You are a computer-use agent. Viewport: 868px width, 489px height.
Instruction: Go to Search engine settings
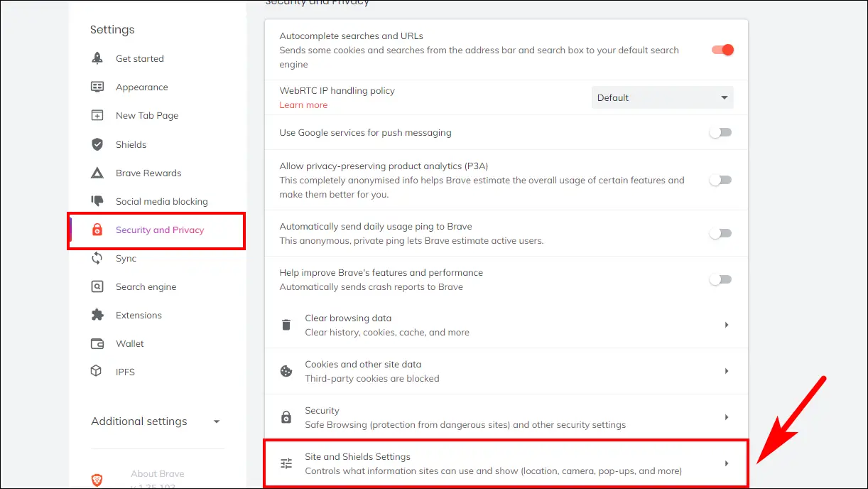[146, 286]
